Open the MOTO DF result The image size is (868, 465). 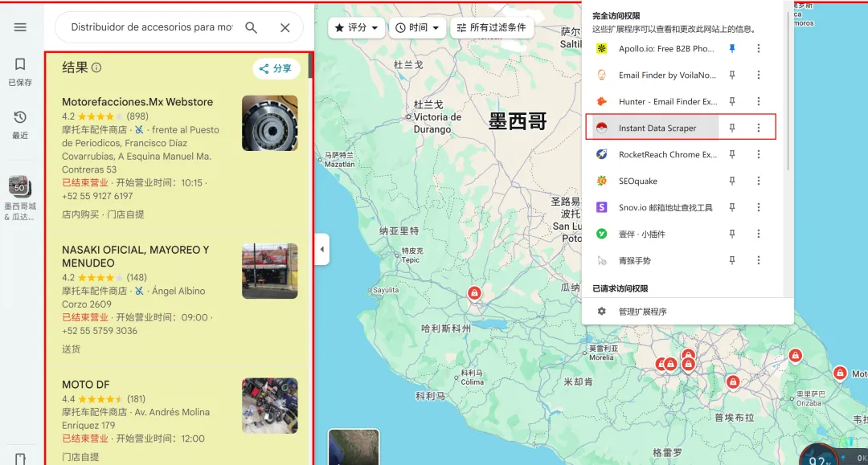pos(86,384)
